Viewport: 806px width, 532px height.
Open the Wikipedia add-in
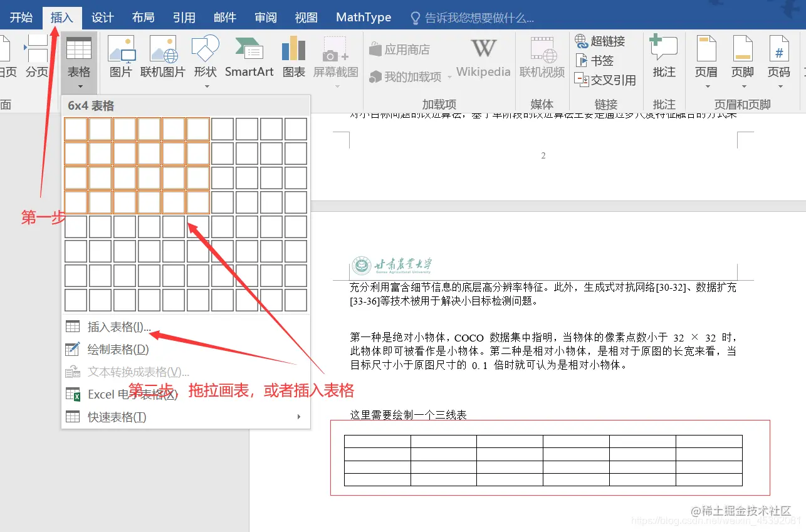[483, 58]
